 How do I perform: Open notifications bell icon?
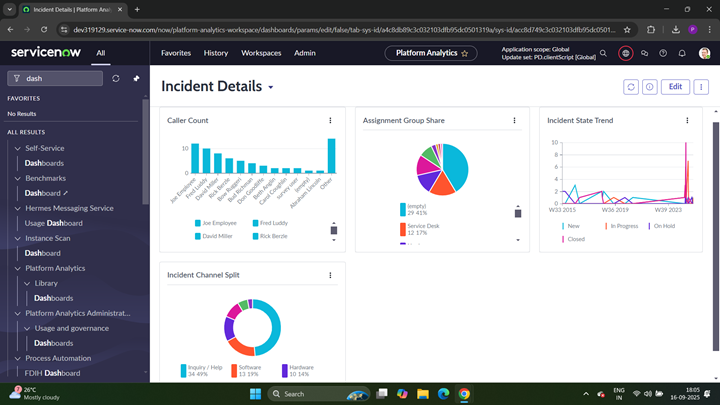pos(682,53)
